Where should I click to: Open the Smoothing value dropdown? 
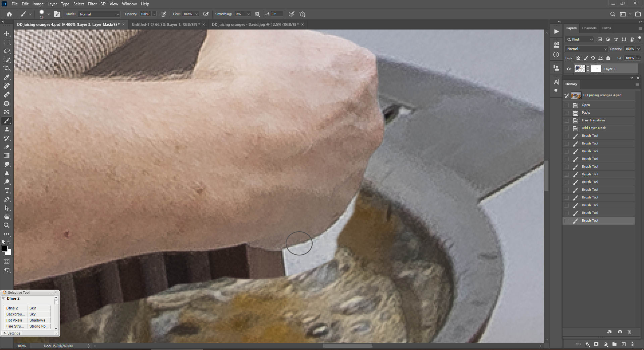pyautogui.click(x=249, y=14)
